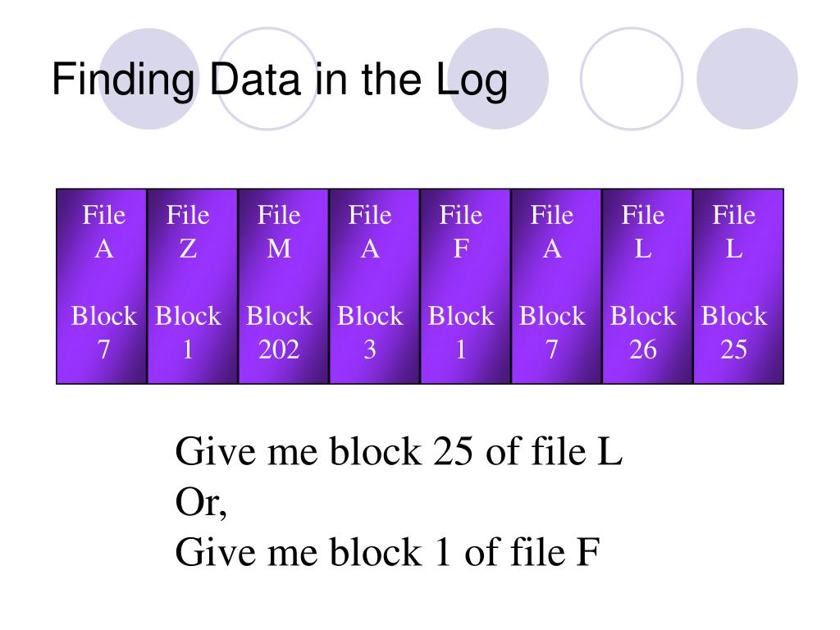Viewport: 840px width, 630px height.
Task: Click the filled circle behind the word Log
Action: (498, 79)
